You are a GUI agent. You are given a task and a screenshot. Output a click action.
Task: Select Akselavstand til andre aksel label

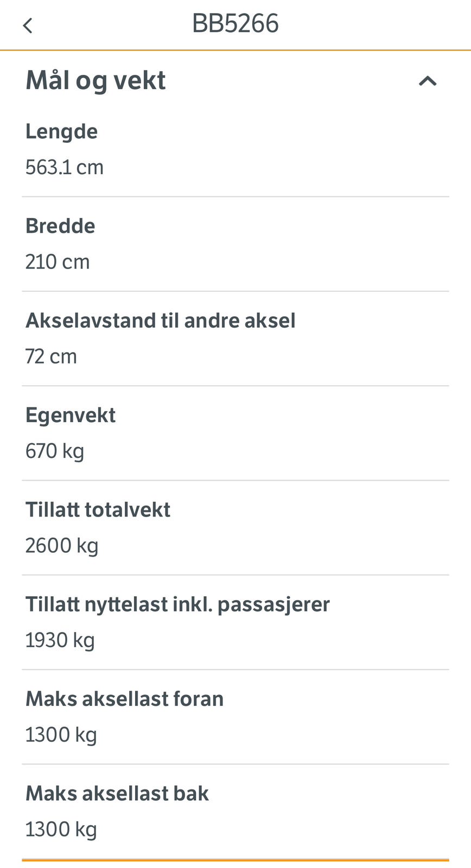tap(160, 320)
